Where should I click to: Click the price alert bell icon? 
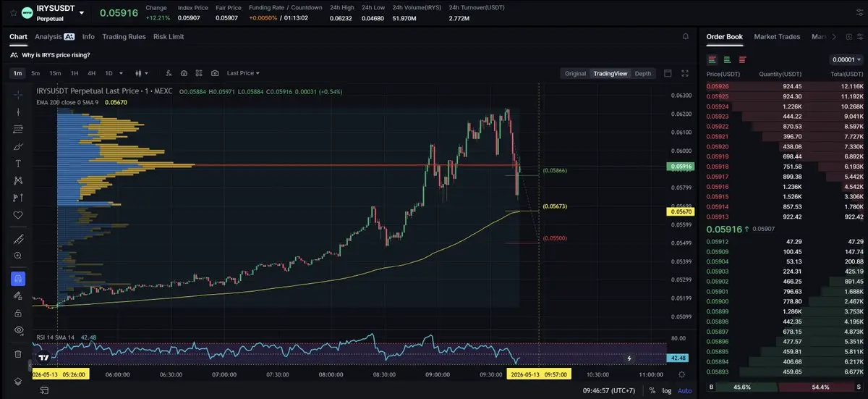[685, 36]
